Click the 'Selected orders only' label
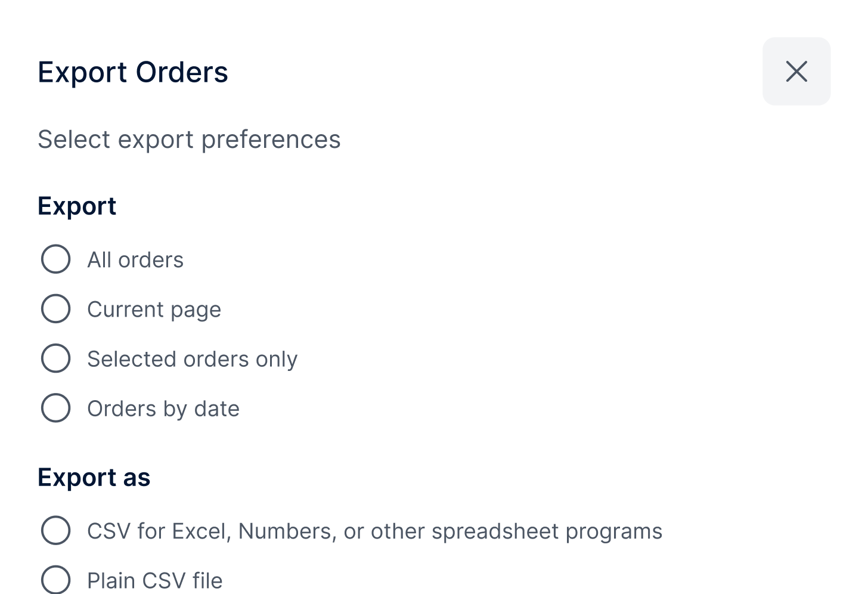 (192, 359)
